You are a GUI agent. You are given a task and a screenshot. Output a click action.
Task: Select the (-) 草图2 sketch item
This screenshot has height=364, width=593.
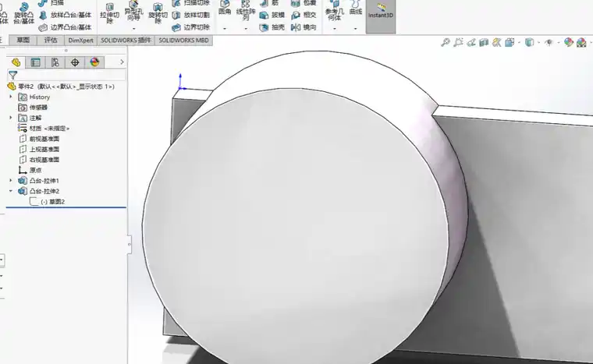[x=48, y=201]
